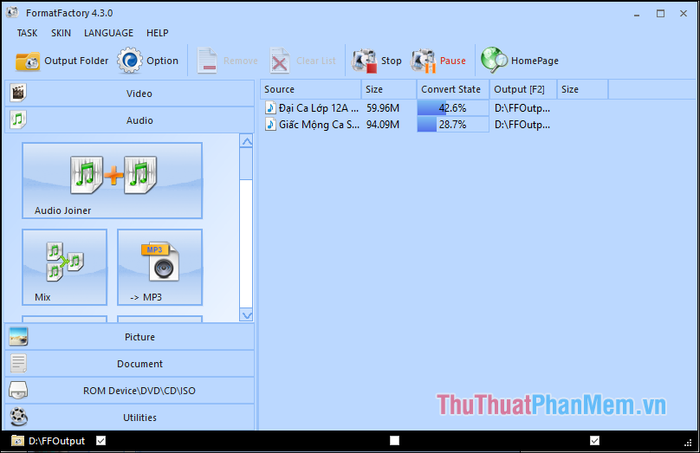Pause the current conversion tasks
The width and height of the screenshot is (700, 453).
coord(438,61)
